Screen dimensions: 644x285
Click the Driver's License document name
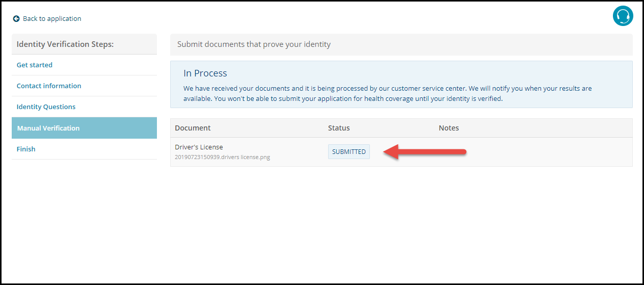(199, 147)
